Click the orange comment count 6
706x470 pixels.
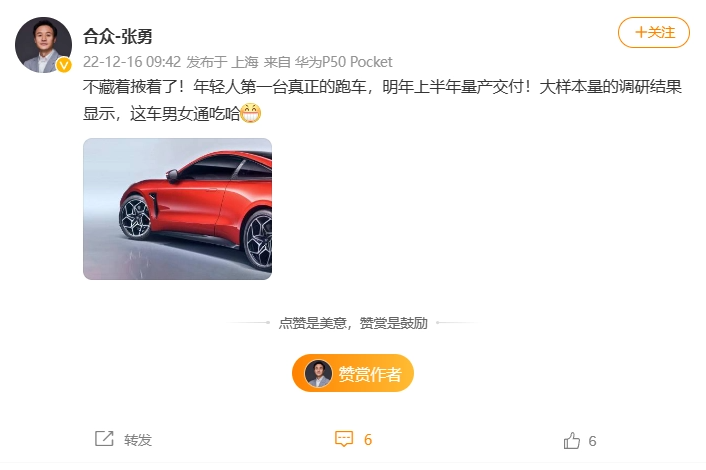[368, 440]
